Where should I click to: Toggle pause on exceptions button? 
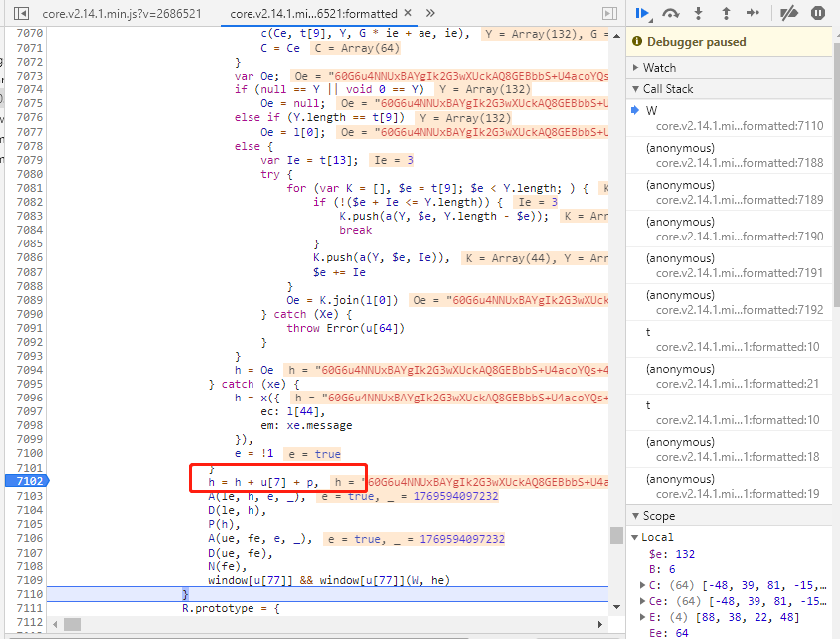click(817, 13)
